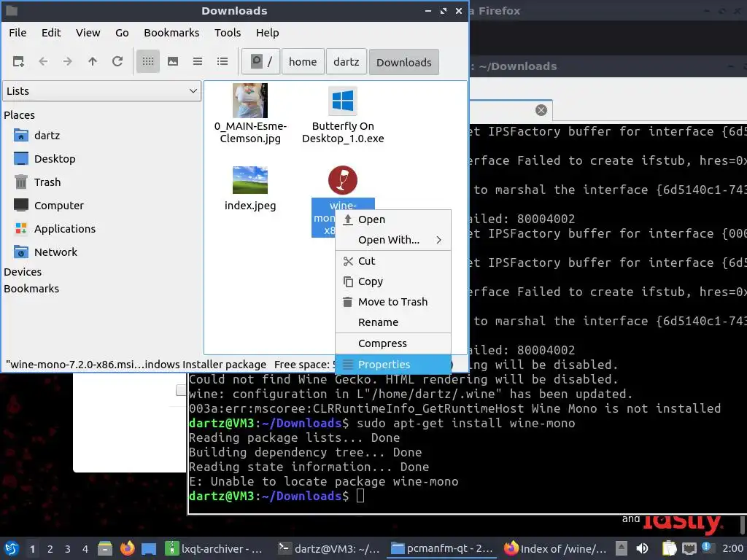This screenshot has height=560, width=747.
Task: Go forward to next folder
Action: (x=68, y=61)
